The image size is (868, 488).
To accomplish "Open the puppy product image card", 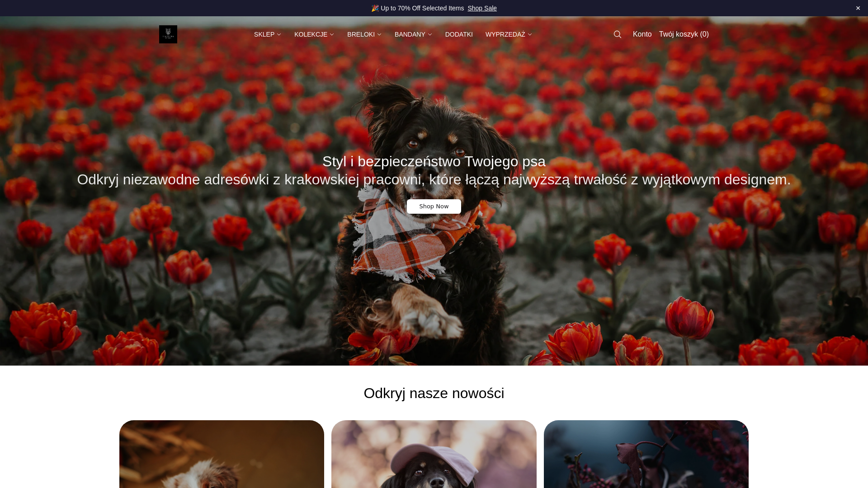I will tap(222, 454).
